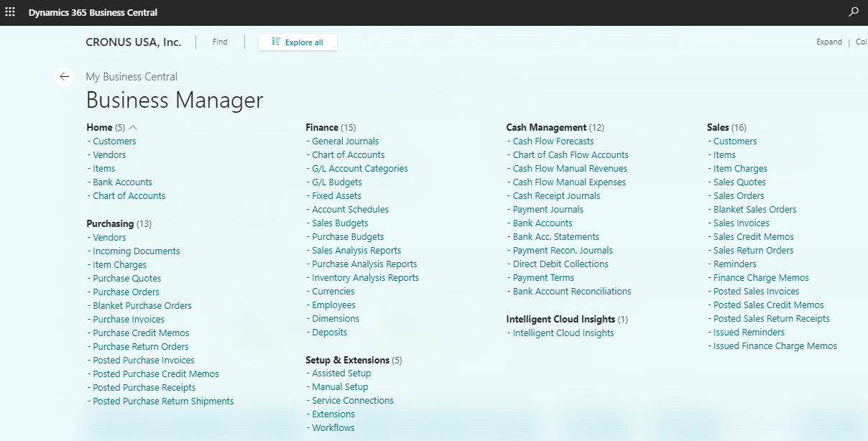Open Chart of Cash Flow Accounts
868x441 pixels.
571,155
